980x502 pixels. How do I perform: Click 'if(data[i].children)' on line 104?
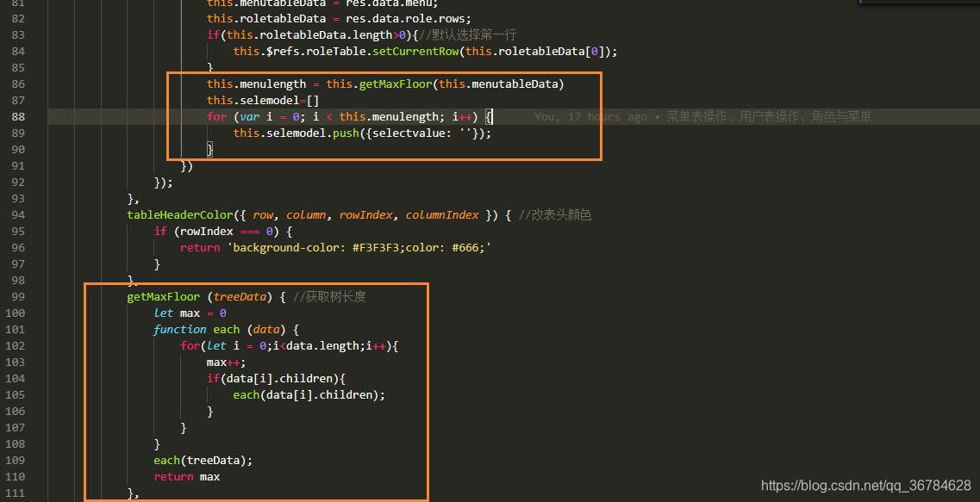click(x=273, y=378)
